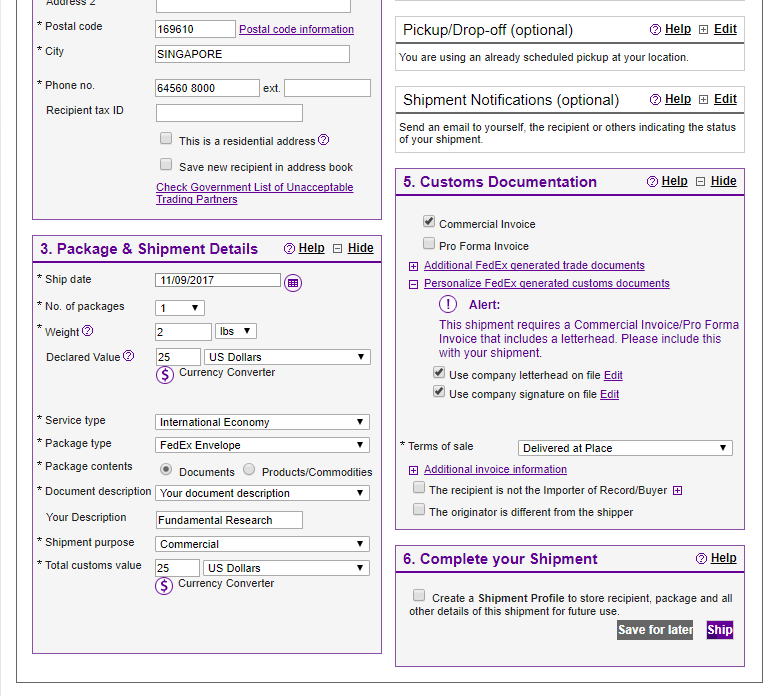Image resolution: width=780 pixels, height=696 pixels.
Task: Check Save new recipient in address book
Action: pyautogui.click(x=166, y=164)
